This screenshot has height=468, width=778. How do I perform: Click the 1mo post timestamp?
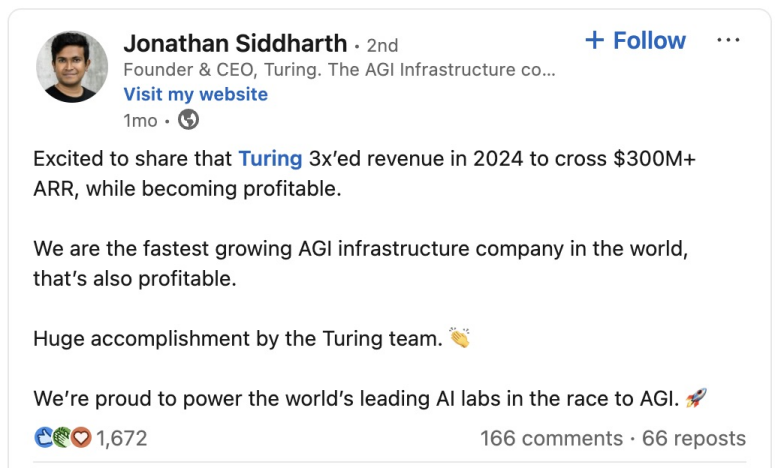tap(140, 120)
